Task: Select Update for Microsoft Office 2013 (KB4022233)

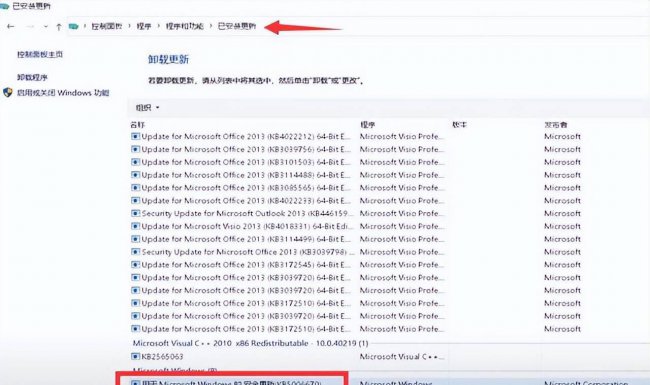Action: (246, 201)
